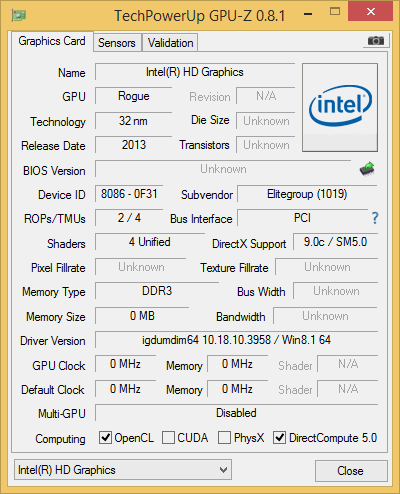
Task: Click the Intel vendor logo
Action: (340, 107)
